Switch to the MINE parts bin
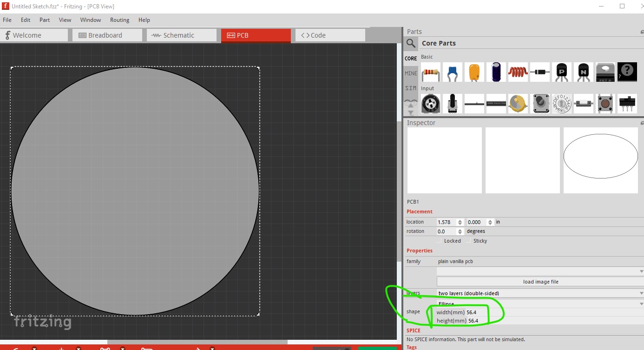The width and height of the screenshot is (644, 350). tap(411, 73)
